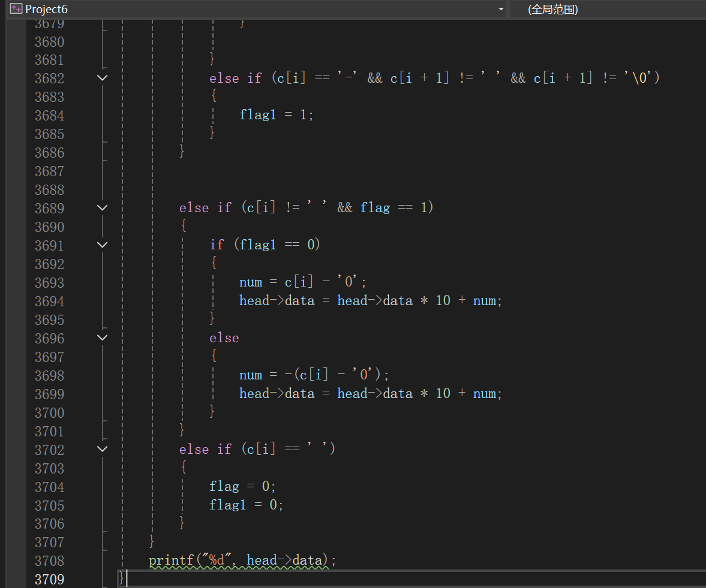
Task: Click the standalone "else" keyword on line 3696
Action: [x=224, y=338]
